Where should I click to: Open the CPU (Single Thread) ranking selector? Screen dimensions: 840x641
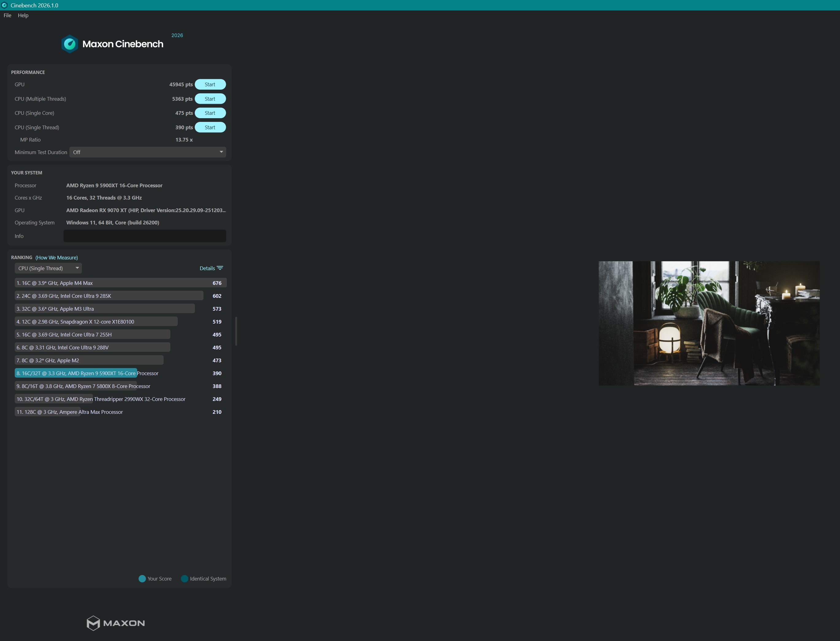click(x=48, y=268)
